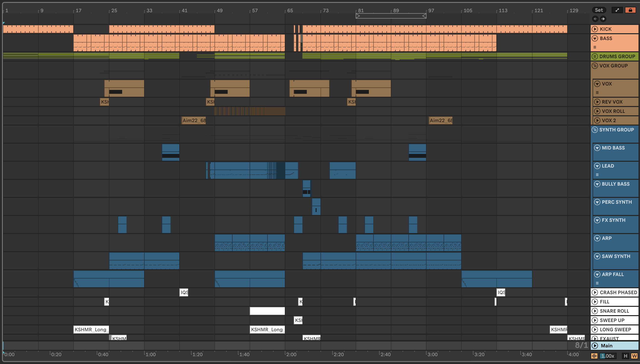Click the 2:00 mark on time ruler
The image size is (640, 364).
pos(291,354)
